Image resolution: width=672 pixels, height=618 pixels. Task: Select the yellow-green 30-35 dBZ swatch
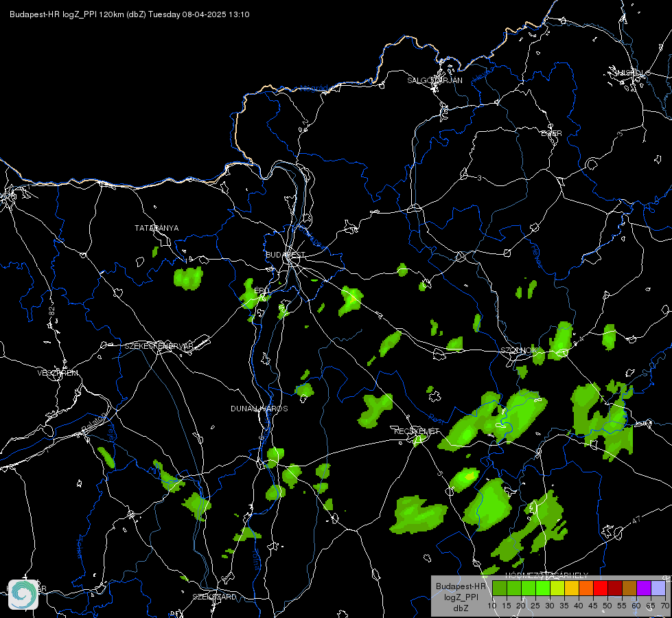coord(557,588)
